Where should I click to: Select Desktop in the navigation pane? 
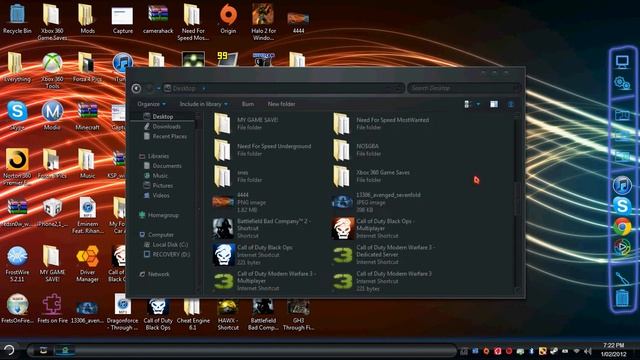click(x=162, y=116)
